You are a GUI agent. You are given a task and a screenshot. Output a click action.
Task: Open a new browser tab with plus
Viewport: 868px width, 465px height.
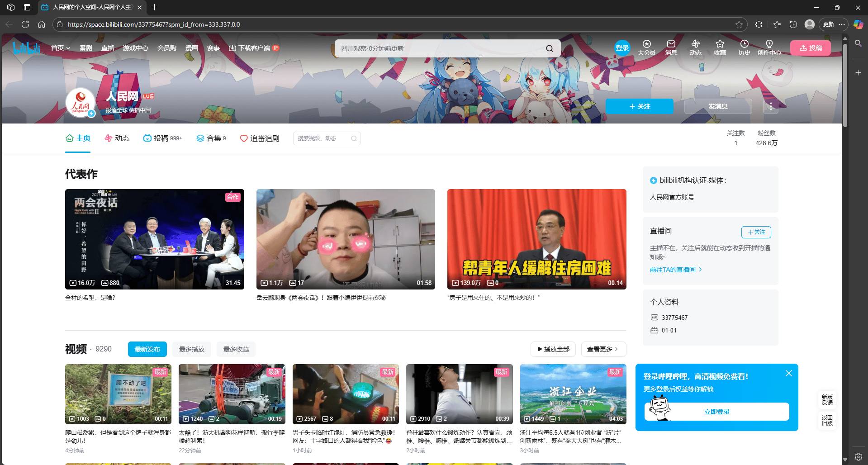[155, 7]
